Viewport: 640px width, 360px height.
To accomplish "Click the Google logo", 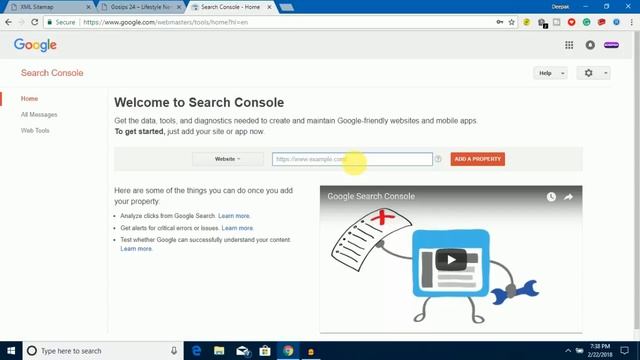I will (x=35, y=45).
